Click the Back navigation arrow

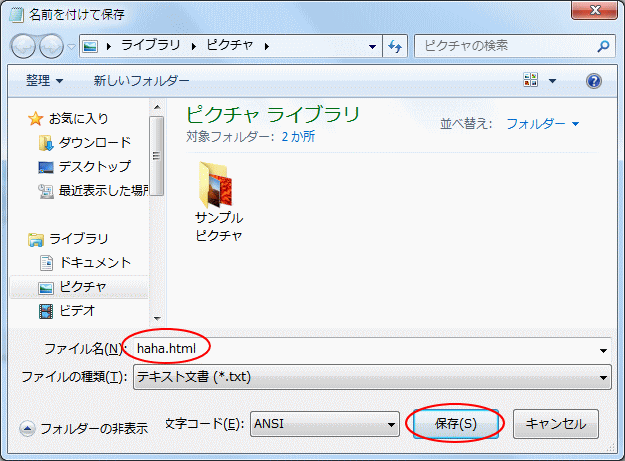24,46
